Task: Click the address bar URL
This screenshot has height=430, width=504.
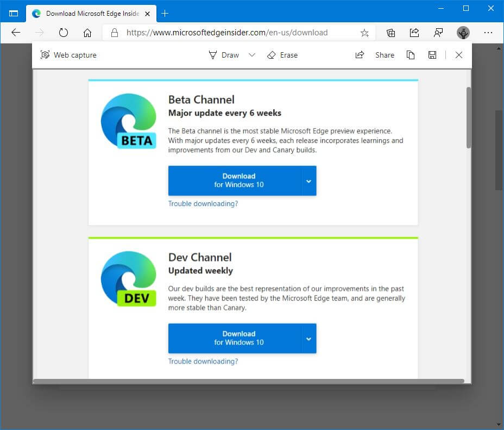Action: 227,33
